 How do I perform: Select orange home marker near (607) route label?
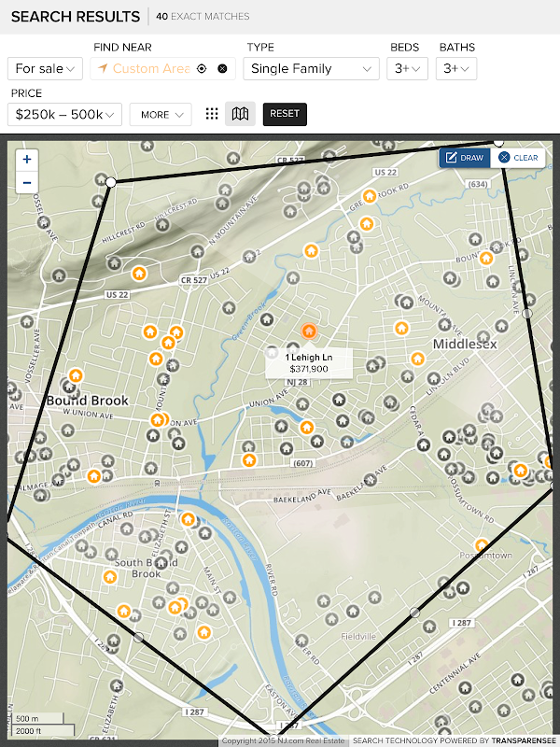tap(249, 460)
